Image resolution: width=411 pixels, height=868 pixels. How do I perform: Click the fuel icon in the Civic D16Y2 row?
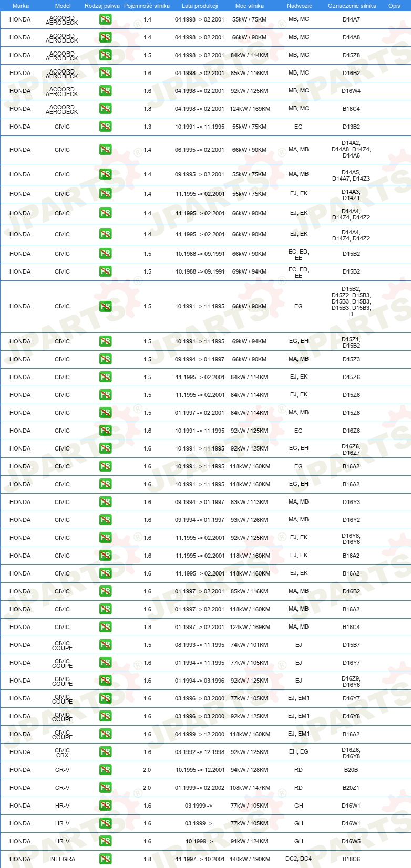click(105, 520)
